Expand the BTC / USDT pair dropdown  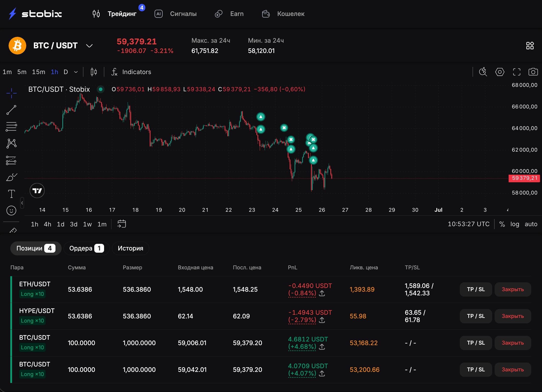click(89, 46)
